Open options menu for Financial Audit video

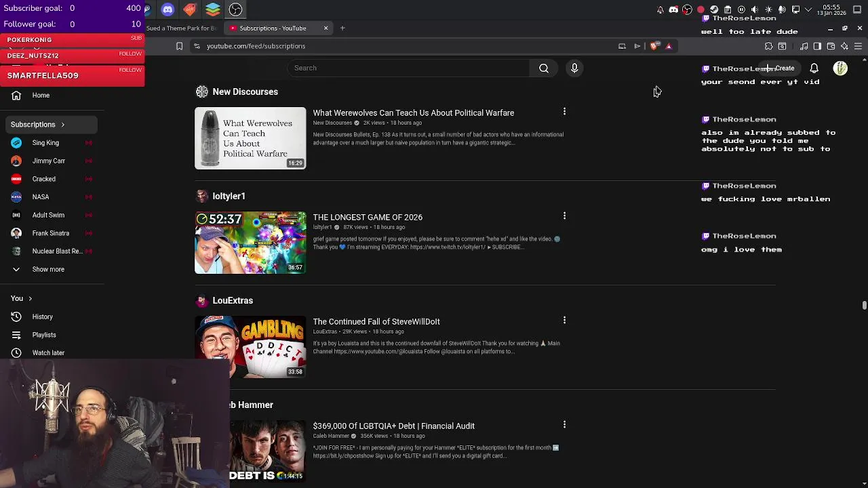point(564,424)
